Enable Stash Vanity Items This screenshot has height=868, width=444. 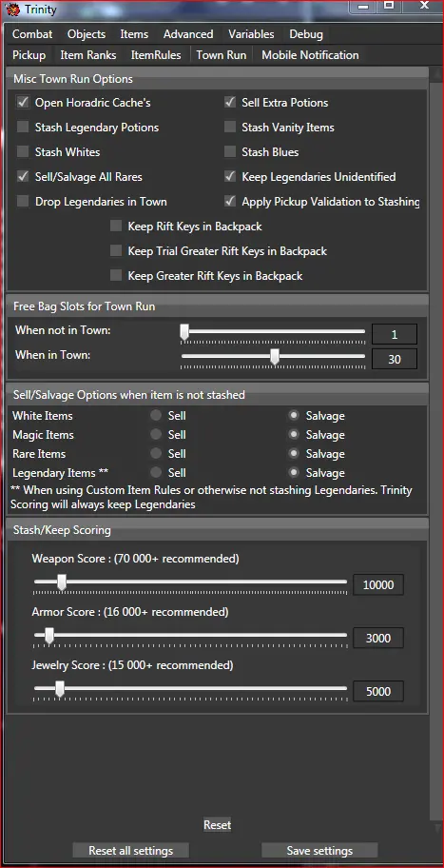click(230, 128)
